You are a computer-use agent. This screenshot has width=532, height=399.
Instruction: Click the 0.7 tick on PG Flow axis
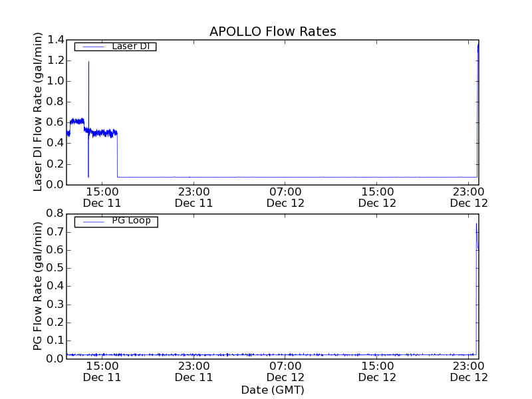click(55, 232)
